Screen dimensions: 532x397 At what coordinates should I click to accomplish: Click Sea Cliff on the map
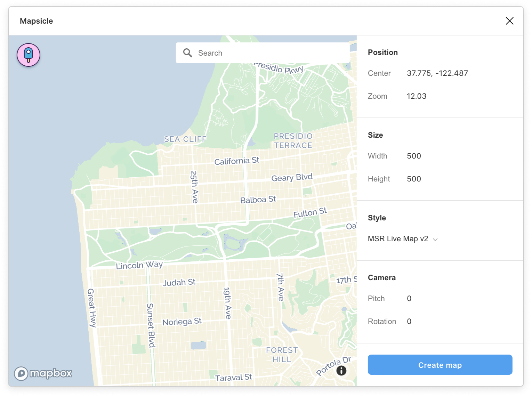(185, 139)
